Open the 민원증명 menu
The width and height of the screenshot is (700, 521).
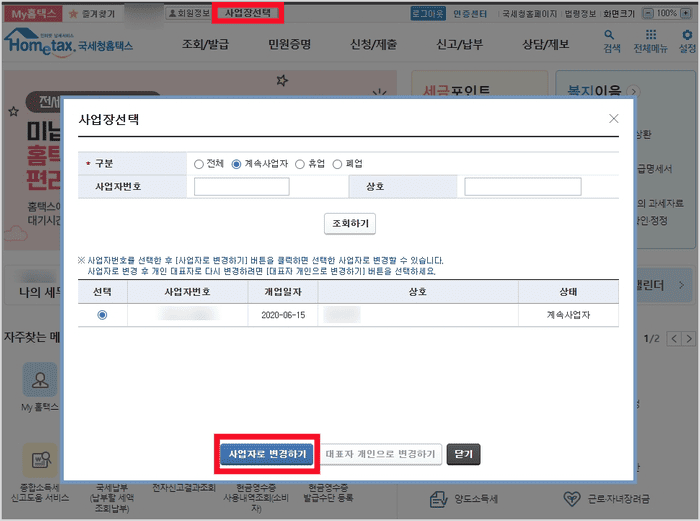coord(289,44)
